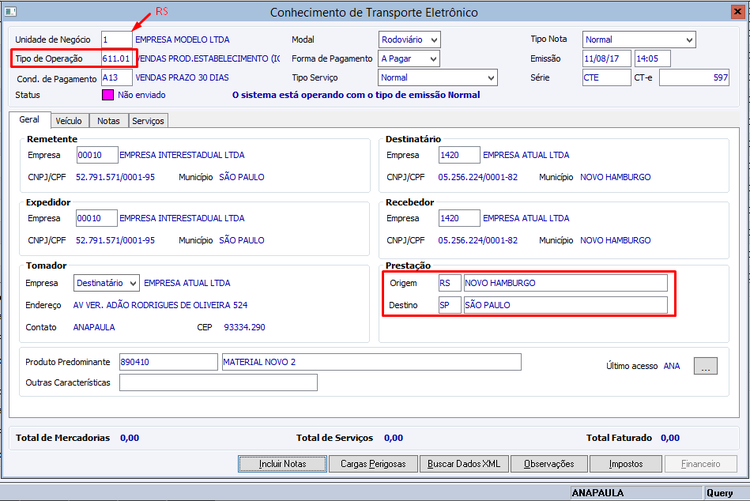
Task: Click the magenta Status color indicator
Action: pos(108,95)
